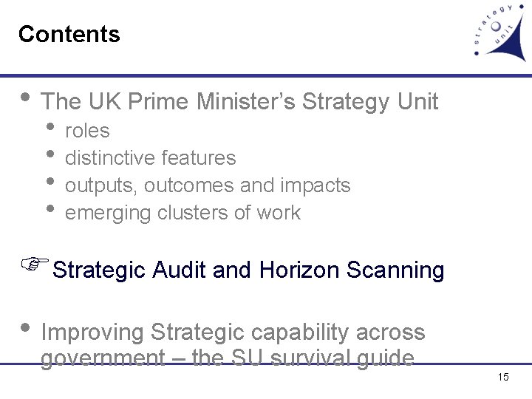Select the 'Contents' slide title

pyautogui.click(x=69, y=34)
